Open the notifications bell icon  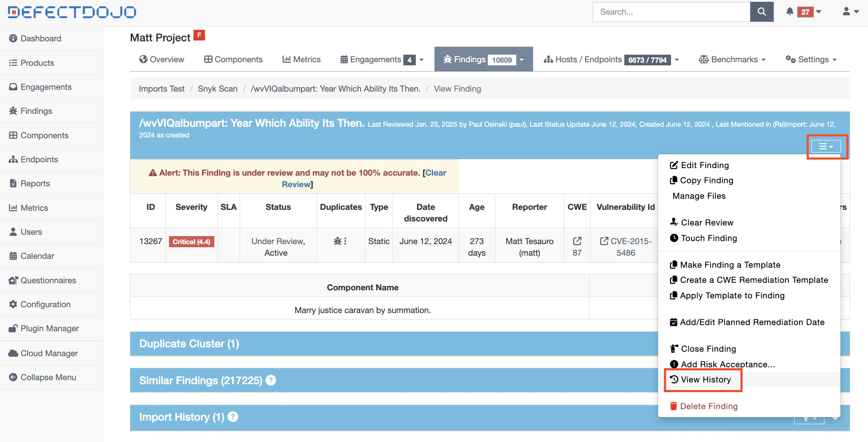(x=789, y=12)
